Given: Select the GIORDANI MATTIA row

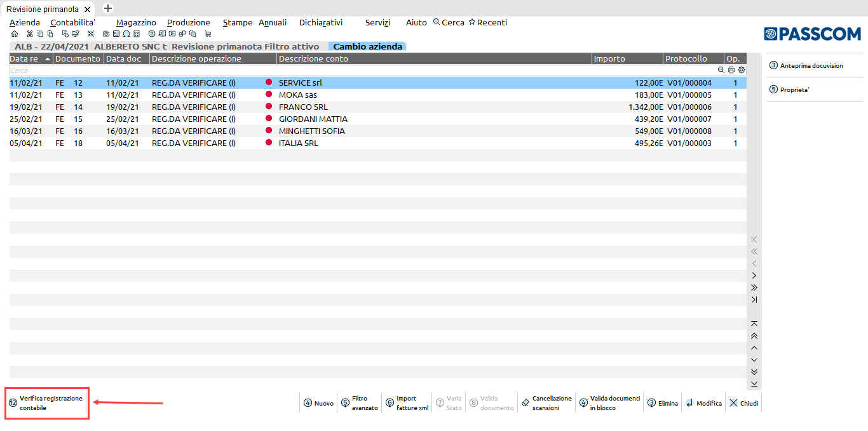Looking at the screenshot, I should (313, 119).
